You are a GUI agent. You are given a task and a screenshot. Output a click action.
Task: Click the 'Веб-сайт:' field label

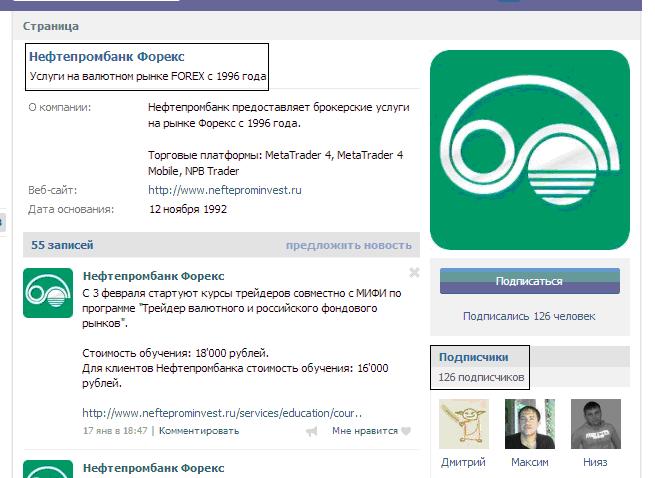(53, 190)
